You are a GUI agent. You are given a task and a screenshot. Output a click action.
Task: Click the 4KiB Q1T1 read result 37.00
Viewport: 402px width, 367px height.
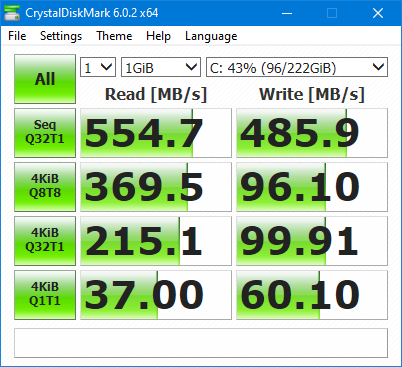[156, 295]
